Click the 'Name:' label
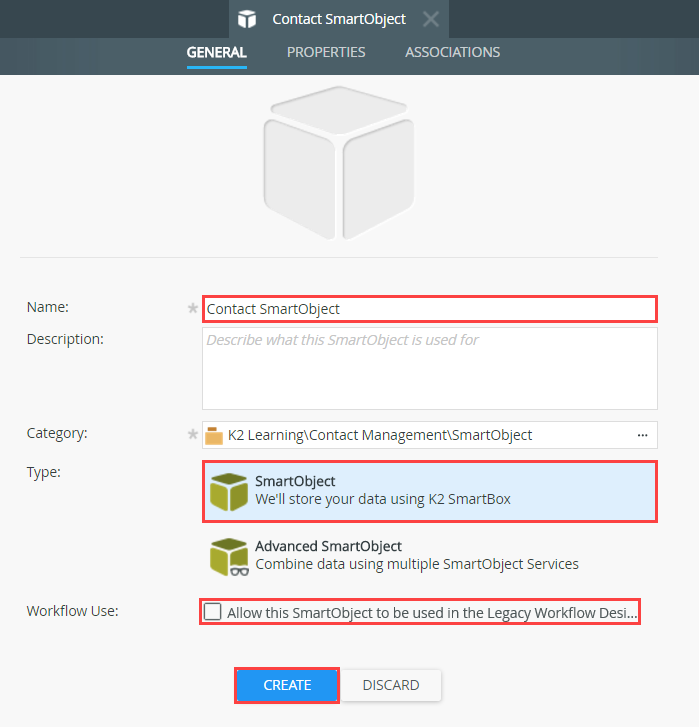Screen dimensions: 699x727 (x=48, y=307)
